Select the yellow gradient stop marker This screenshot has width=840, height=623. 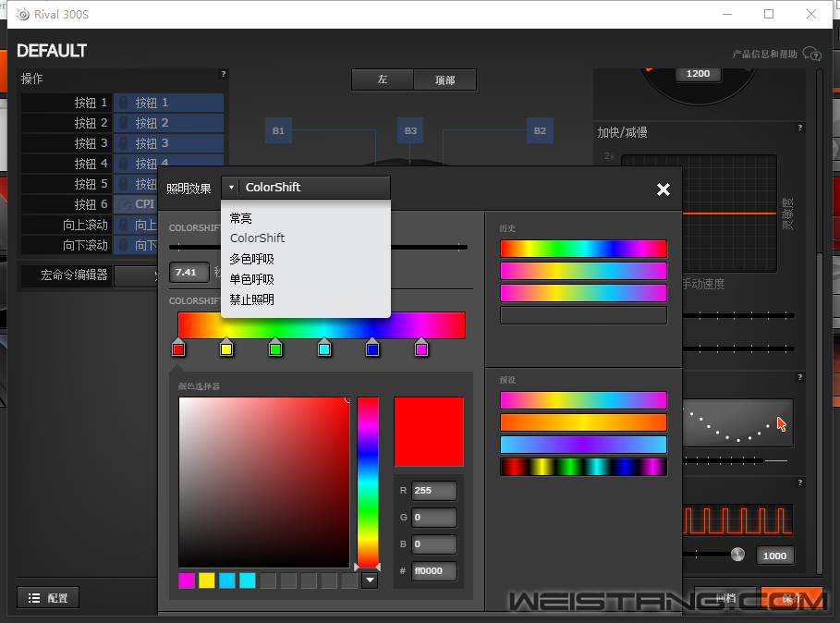[x=226, y=348]
